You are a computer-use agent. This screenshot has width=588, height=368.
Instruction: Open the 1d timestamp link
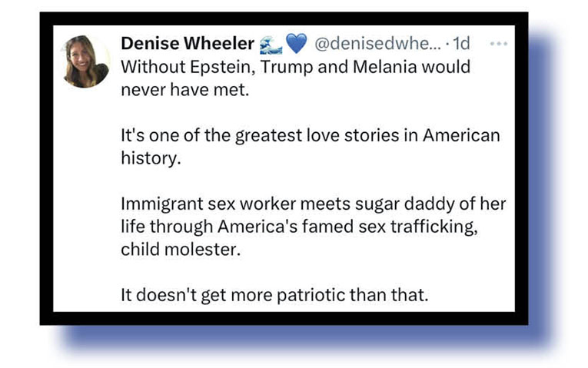(x=460, y=45)
